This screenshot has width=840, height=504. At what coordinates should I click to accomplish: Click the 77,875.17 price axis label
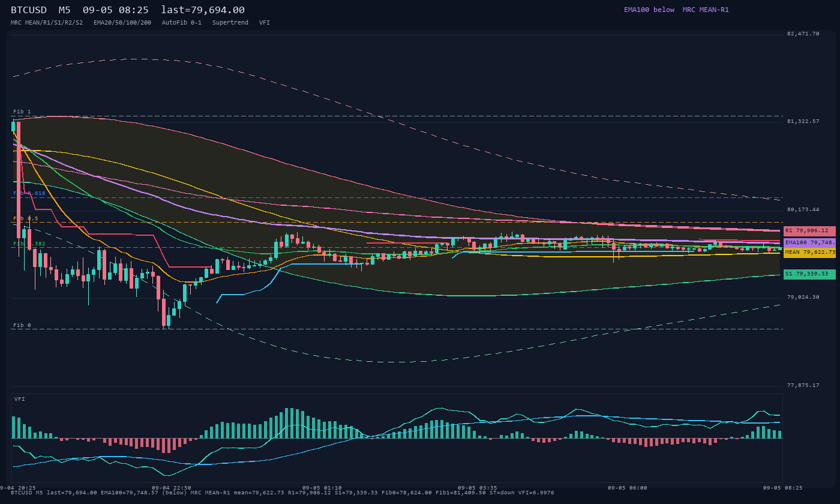803,385
